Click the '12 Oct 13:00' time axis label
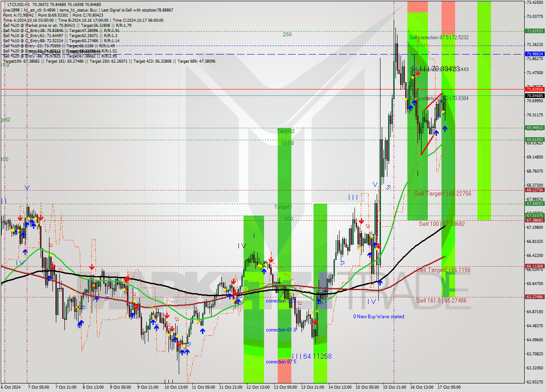This screenshot has height=392, width=546. click(x=258, y=387)
